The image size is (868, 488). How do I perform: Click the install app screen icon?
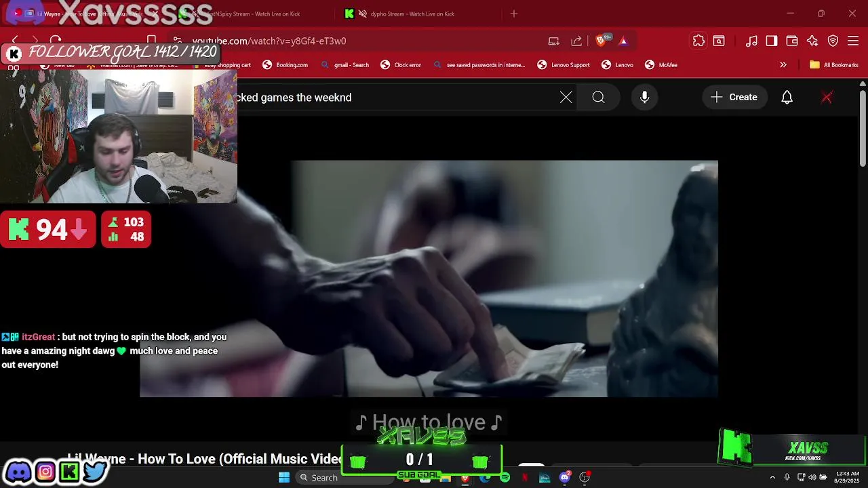pos(554,41)
